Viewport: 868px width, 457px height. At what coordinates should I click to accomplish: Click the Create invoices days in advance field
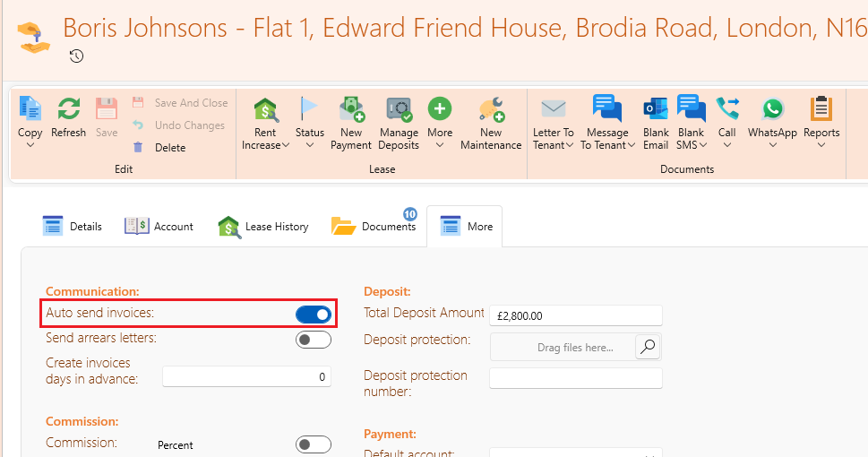[x=246, y=376]
